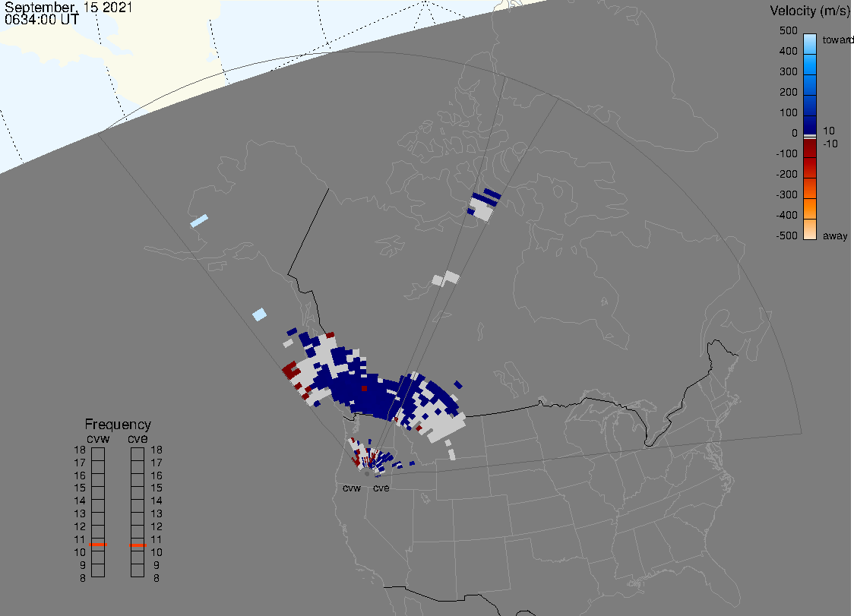
Task: Click the radar site dot above the cvw/cve labels
Action: [x=367, y=474]
